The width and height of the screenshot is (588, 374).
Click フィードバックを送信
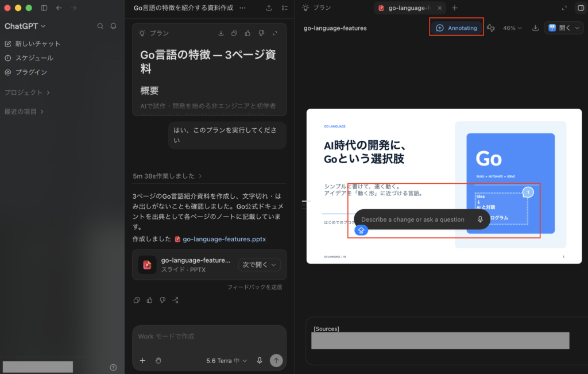[254, 287]
